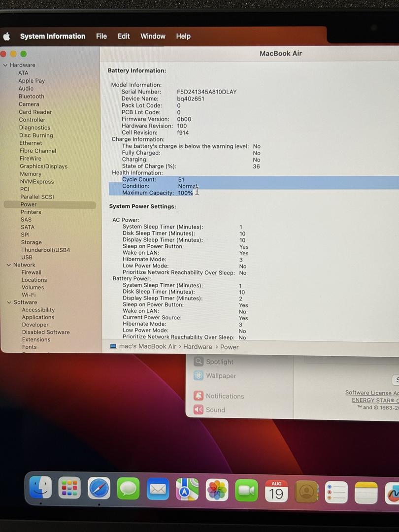The width and height of the screenshot is (399, 532).
Task: Select Ethernet in the sidebar
Action: (x=31, y=143)
